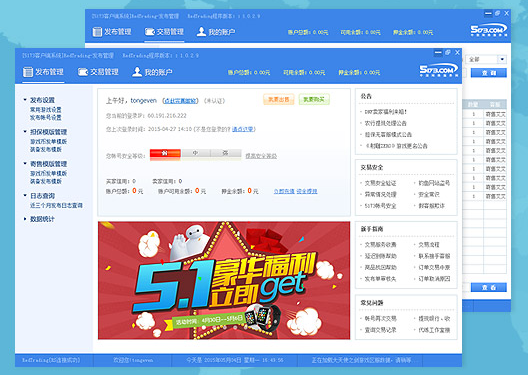Click the 立即充值 link
The height and width of the screenshot is (375, 528).
[x=284, y=191]
